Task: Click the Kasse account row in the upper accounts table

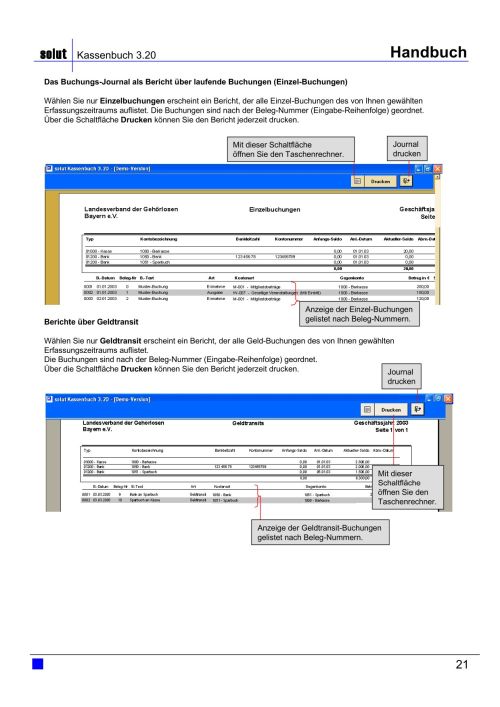Action: [x=259, y=251]
